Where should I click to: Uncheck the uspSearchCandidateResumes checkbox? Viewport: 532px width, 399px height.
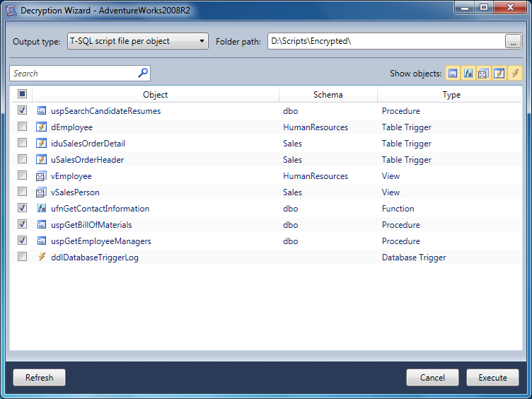tap(23, 110)
